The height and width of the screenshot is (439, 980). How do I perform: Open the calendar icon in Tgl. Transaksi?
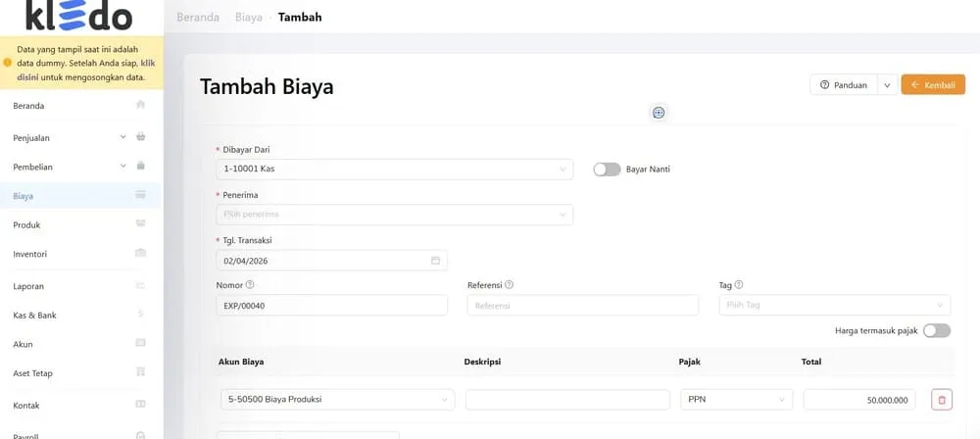[x=436, y=261]
